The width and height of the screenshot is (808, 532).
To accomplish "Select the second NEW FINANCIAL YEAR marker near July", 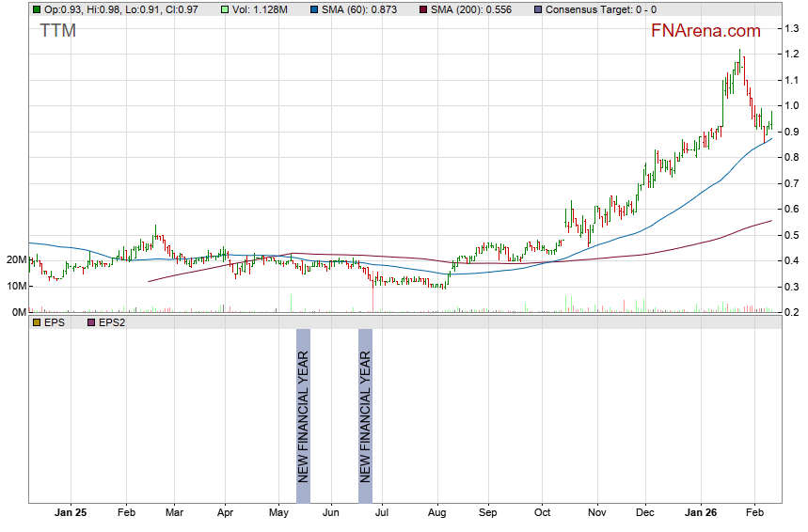I will click(366, 416).
